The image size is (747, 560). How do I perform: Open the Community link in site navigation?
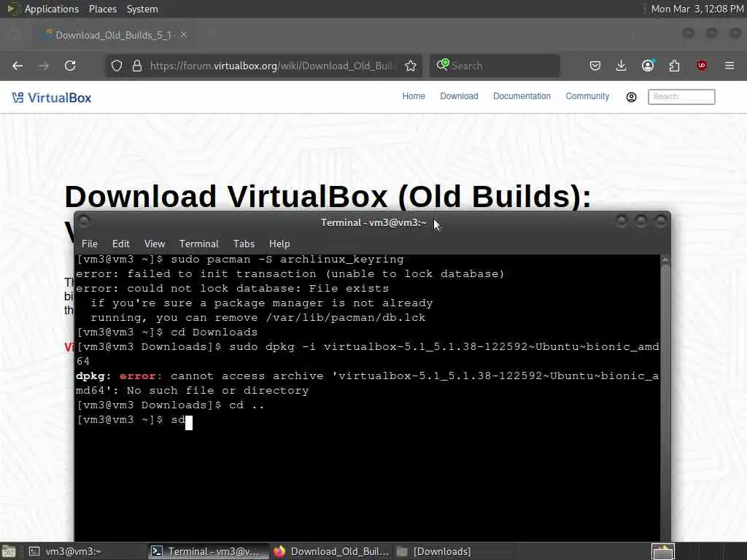point(587,96)
